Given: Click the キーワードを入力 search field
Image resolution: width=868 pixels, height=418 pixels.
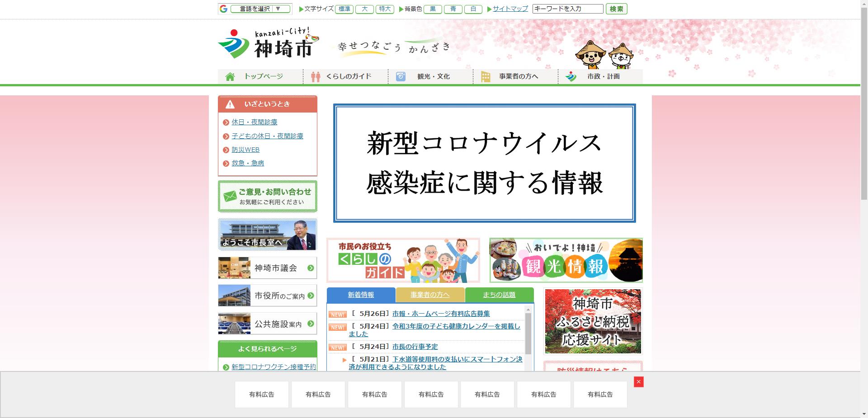Looking at the screenshot, I should [567, 8].
